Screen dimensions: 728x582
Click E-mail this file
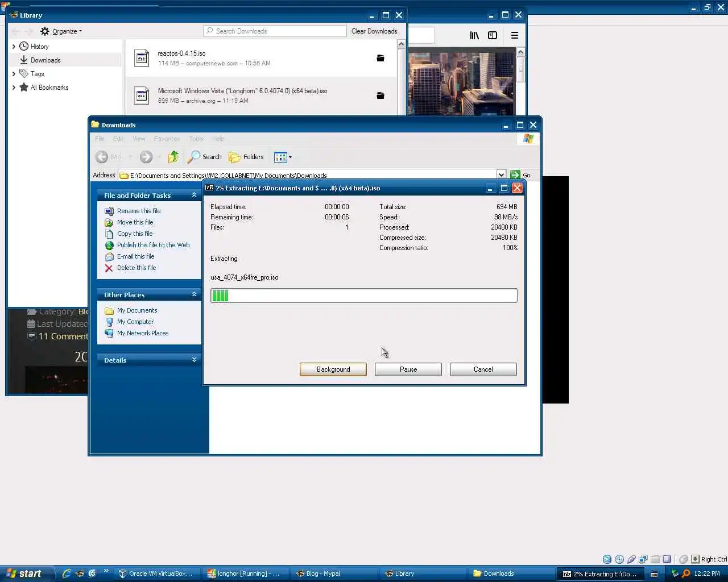pos(135,256)
